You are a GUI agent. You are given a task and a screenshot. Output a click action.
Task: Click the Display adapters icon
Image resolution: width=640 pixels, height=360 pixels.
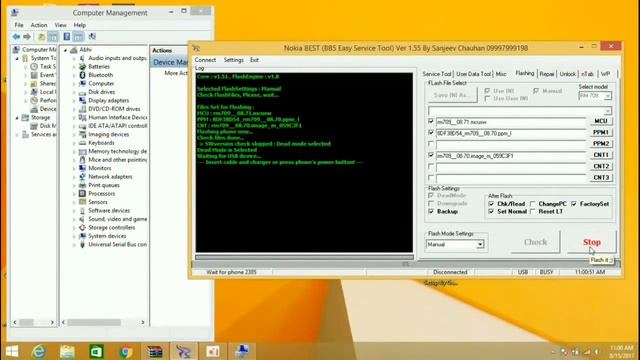coord(82,100)
